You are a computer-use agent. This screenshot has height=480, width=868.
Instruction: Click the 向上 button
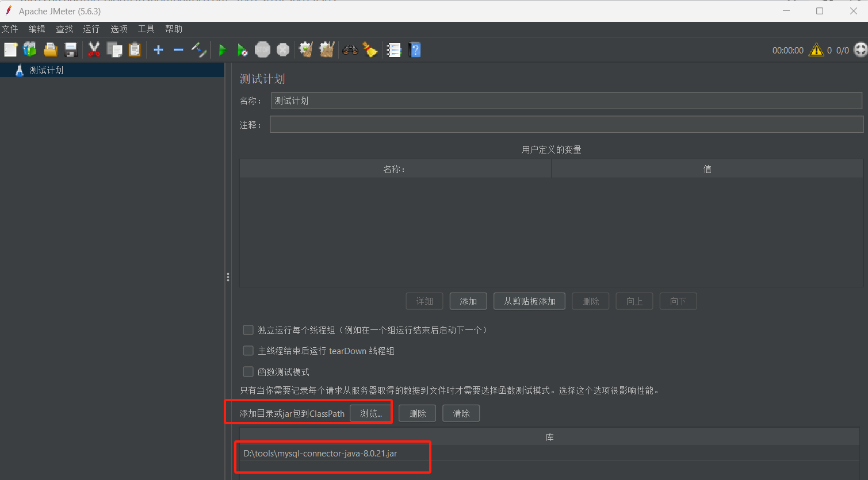tap(634, 301)
